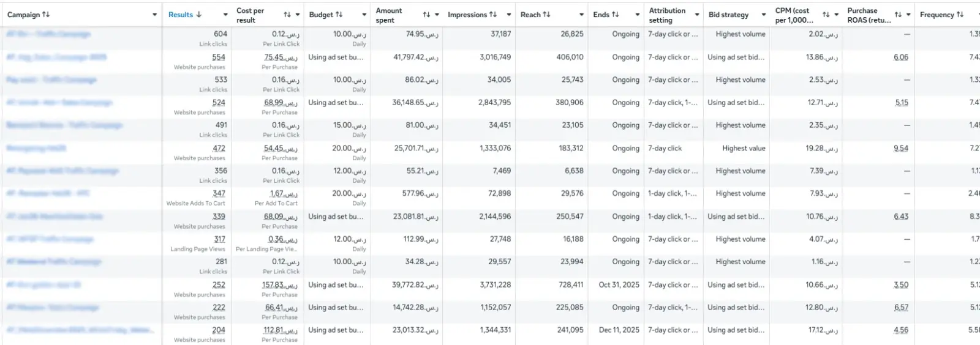Open the Results column dropdown arrow
This screenshot has width=980, height=345.
tap(225, 15)
